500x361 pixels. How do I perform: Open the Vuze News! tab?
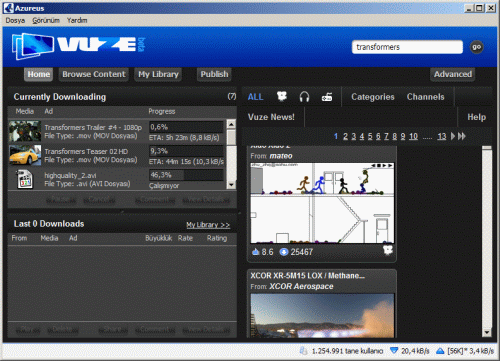271,117
